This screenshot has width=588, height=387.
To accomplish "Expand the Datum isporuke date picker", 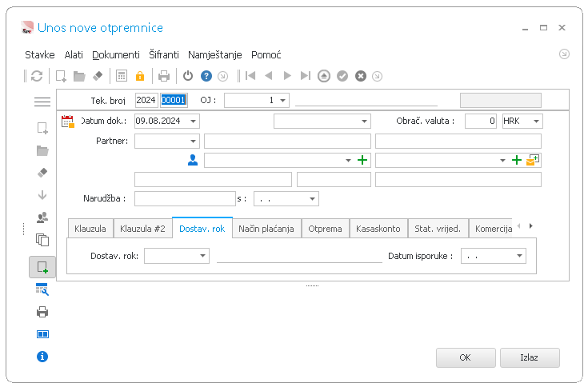I will pos(519,256).
